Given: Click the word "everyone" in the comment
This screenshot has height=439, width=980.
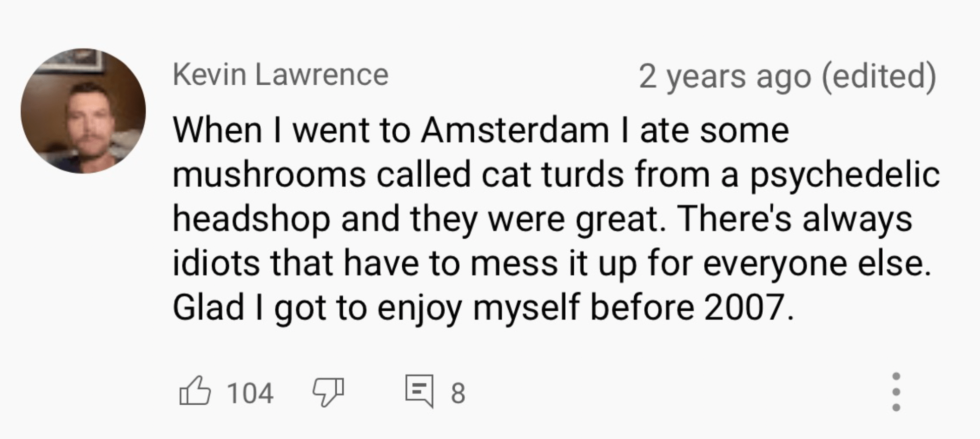Looking at the screenshot, I should [774, 263].
